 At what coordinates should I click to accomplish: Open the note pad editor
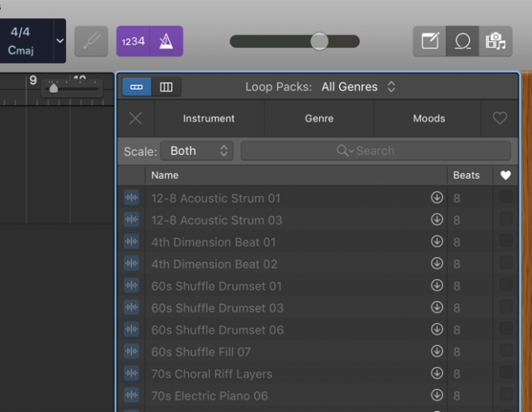coord(430,41)
